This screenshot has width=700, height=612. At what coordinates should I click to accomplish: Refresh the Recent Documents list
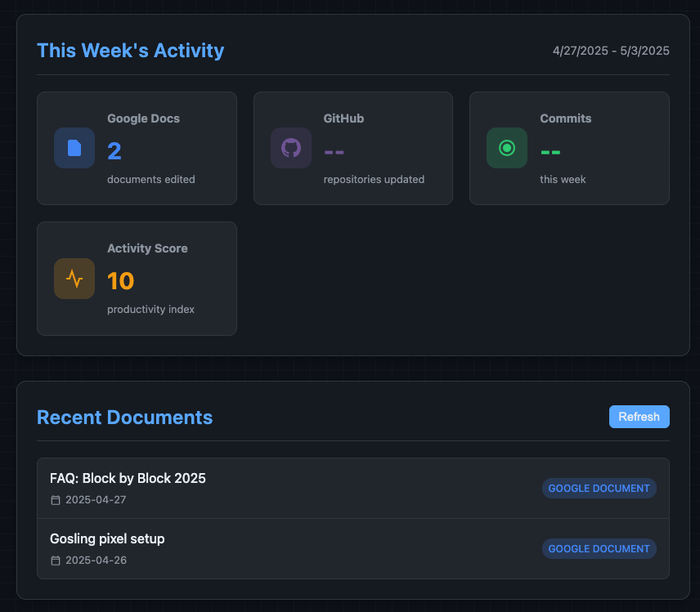[639, 417]
